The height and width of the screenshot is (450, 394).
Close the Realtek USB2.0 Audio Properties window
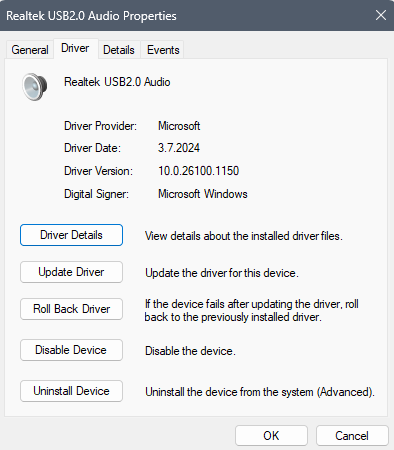click(x=381, y=15)
